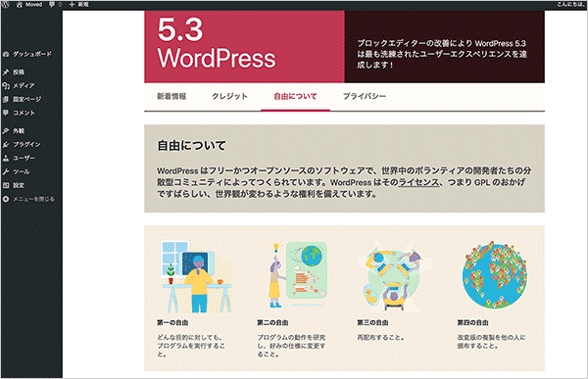Open the WordPress logo menu in admin bar
Image resolution: width=588 pixels, height=379 pixels.
coord(6,5)
